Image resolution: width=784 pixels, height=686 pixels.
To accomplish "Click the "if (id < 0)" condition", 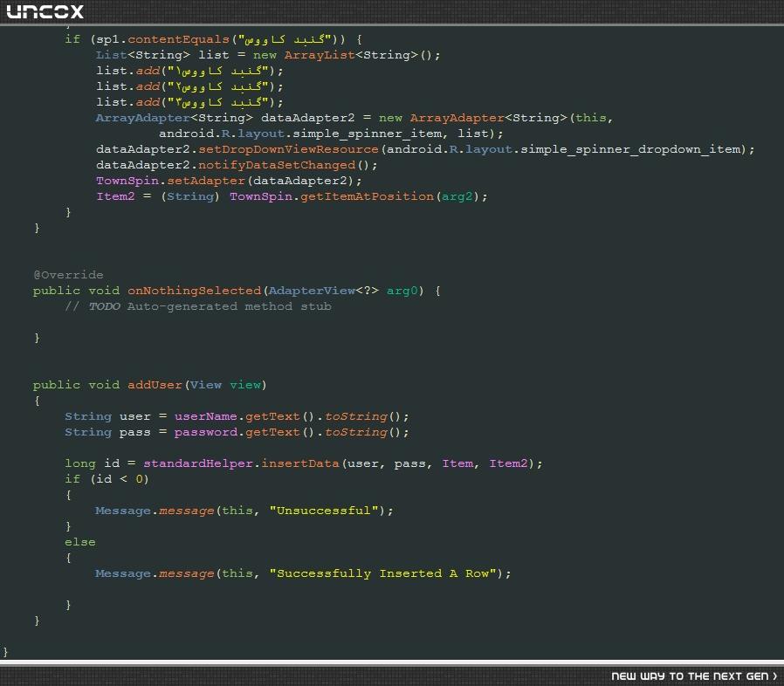I will (x=107, y=479).
